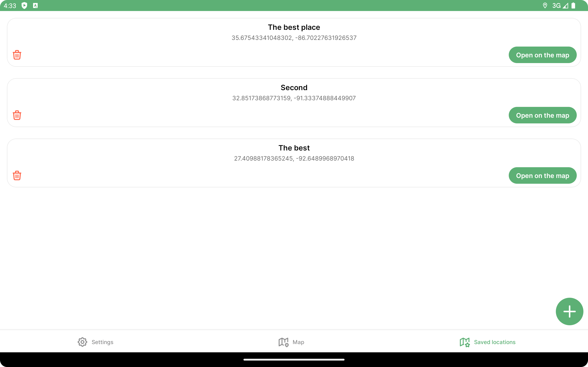Tap the green plus add-location button
Screen dimensions: 588x367
click(x=569, y=311)
